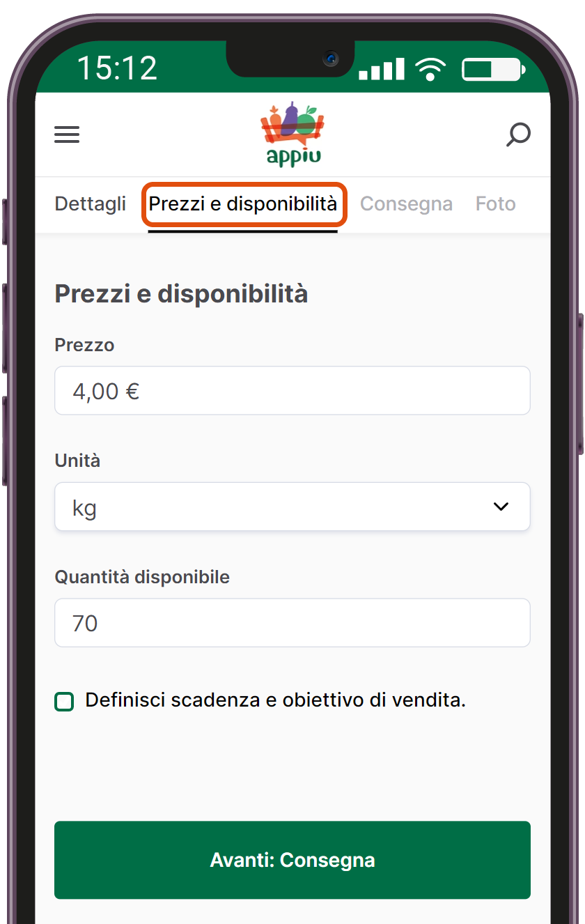This screenshot has height=924, width=585.
Task: Switch to the Dettagli tab
Action: click(x=91, y=204)
